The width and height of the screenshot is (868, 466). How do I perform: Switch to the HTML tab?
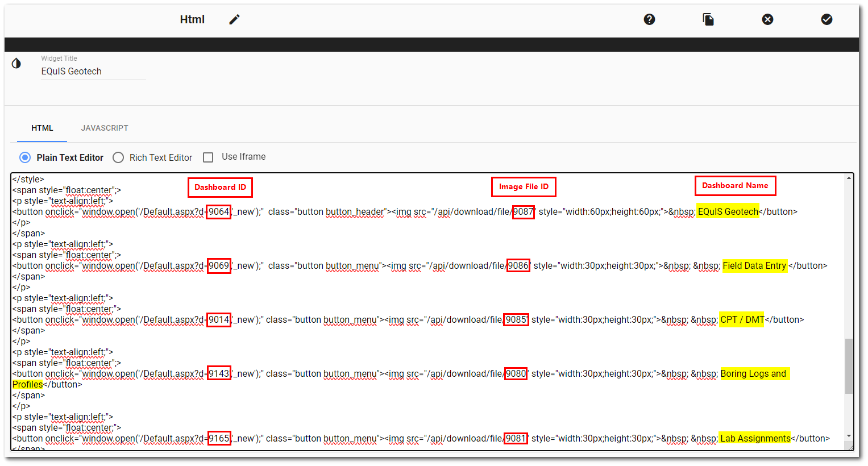tap(42, 128)
